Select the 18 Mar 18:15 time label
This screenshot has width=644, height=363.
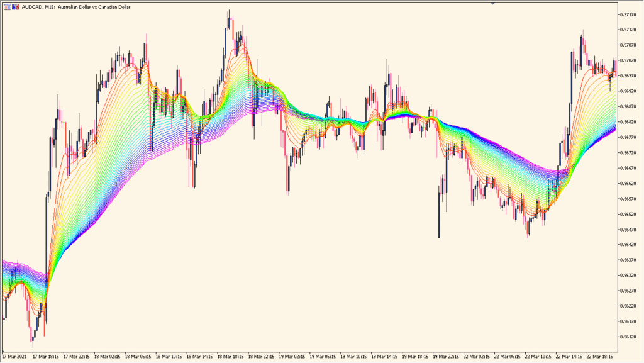230,357
